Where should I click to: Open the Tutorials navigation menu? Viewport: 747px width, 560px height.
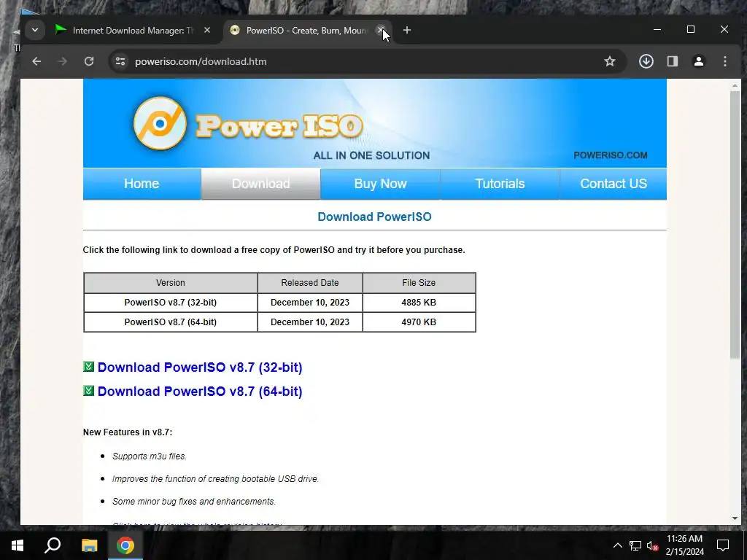click(x=500, y=184)
